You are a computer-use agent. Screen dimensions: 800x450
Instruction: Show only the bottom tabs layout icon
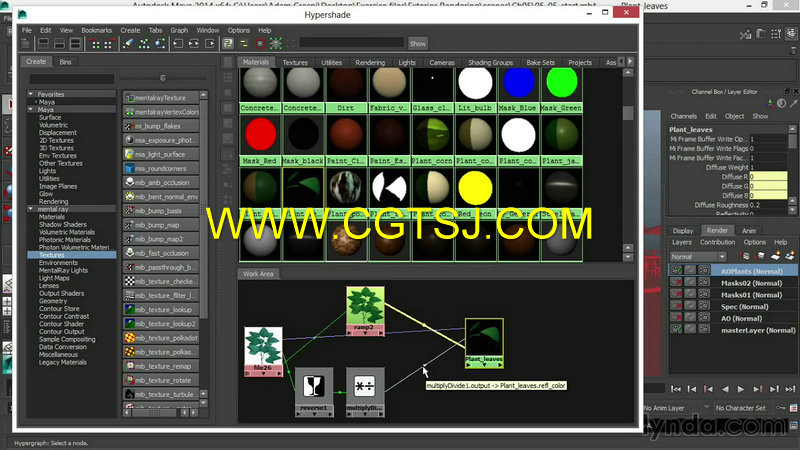pos(59,44)
